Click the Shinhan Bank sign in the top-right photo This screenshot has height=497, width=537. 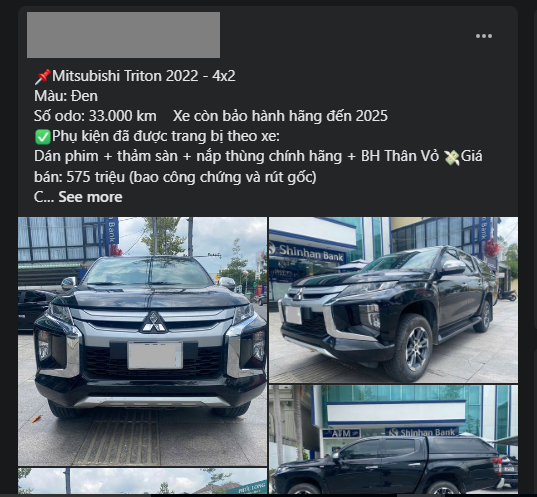click(307, 252)
